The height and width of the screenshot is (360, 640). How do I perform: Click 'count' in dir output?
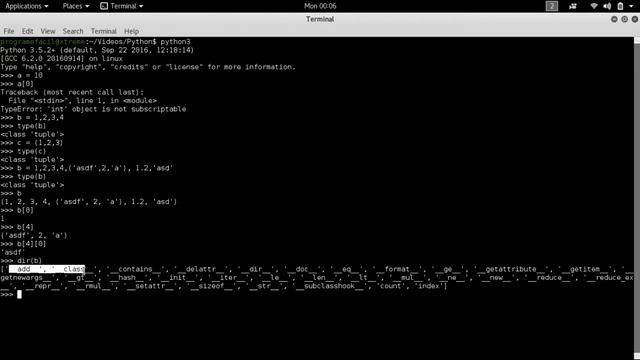click(x=391, y=286)
